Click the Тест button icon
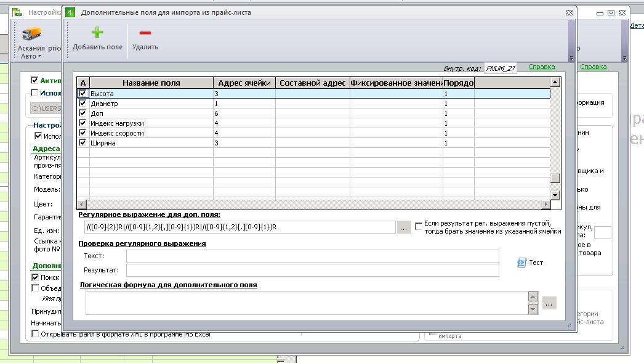 (x=521, y=263)
